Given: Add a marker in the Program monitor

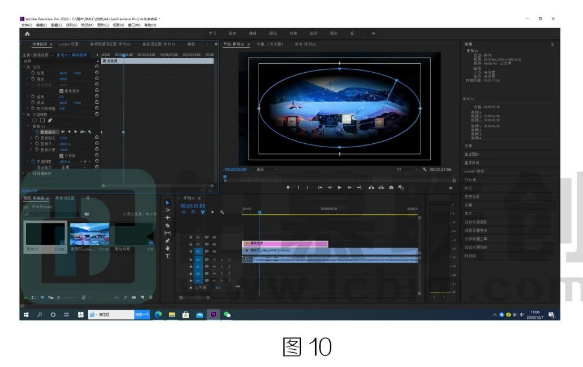Looking at the screenshot, I should click(x=288, y=188).
